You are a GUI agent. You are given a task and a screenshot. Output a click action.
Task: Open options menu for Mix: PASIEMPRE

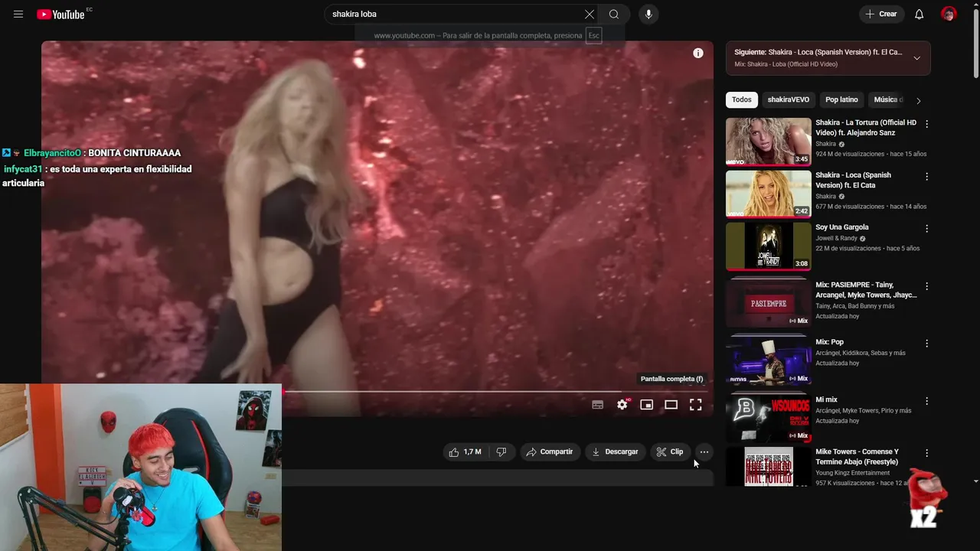pyautogui.click(x=926, y=286)
